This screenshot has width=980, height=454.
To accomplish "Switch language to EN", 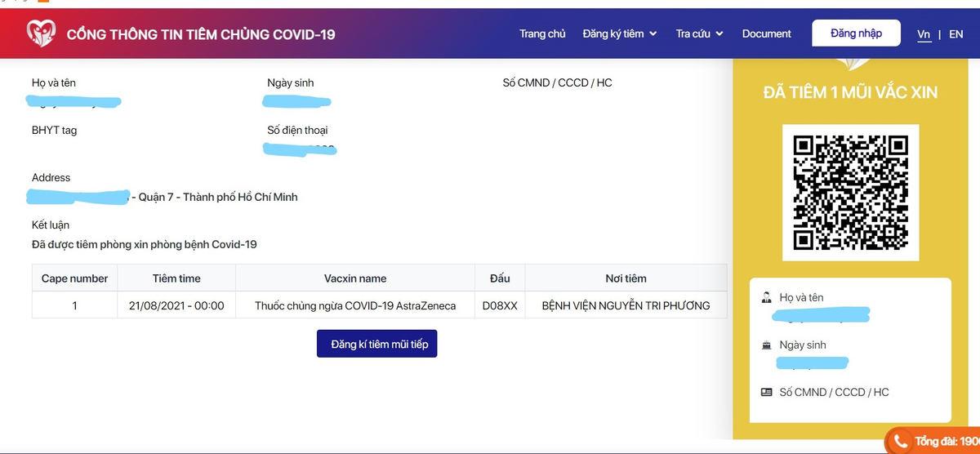I will pos(955,34).
